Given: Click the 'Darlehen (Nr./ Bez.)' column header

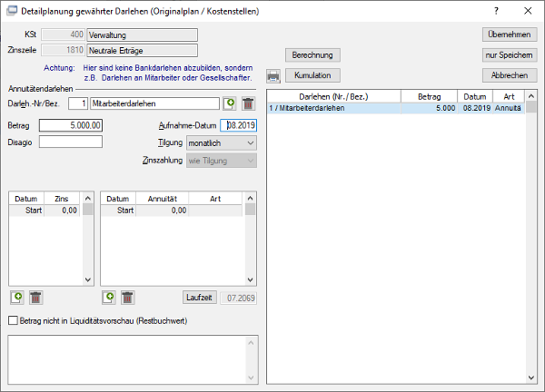Looking at the screenshot, I should tap(333, 96).
